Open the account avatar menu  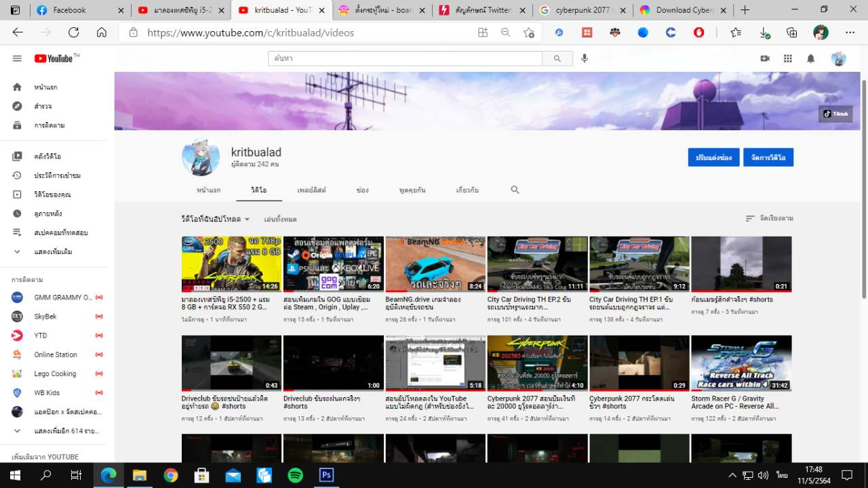839,59
